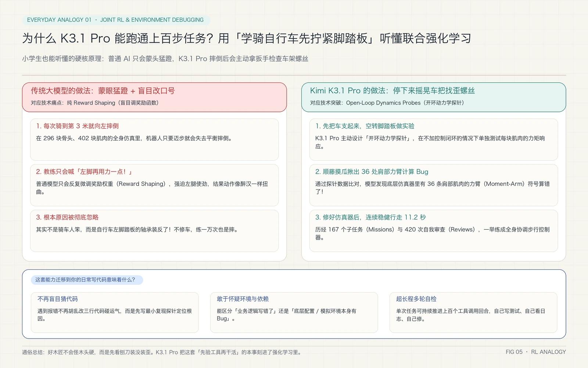Viewport: 588px width, 368px height.
Task: Click text 遇到报错不再胡乱改三行代码碰运气
Action: coord(115,315)
